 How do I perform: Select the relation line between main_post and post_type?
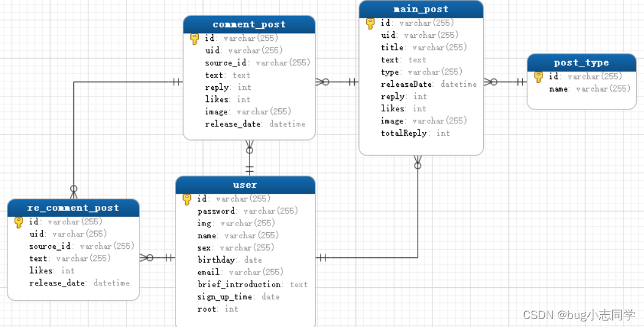click(505, 82)
